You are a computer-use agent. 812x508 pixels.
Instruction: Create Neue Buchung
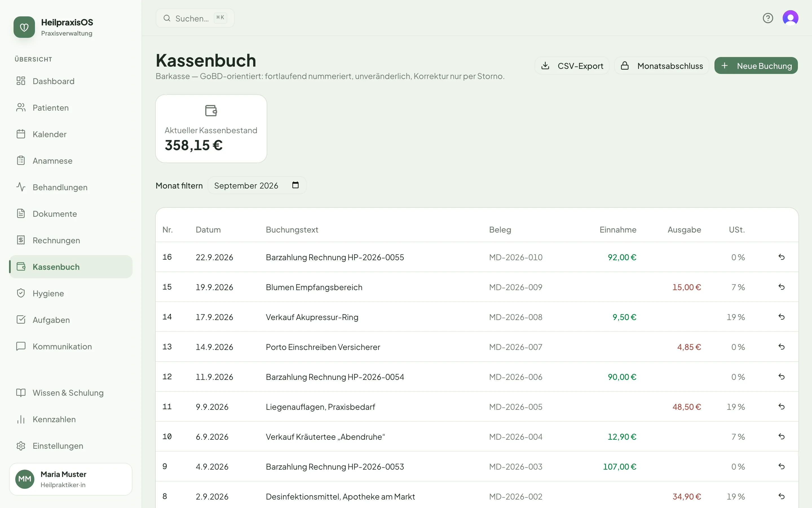(756, 65)
